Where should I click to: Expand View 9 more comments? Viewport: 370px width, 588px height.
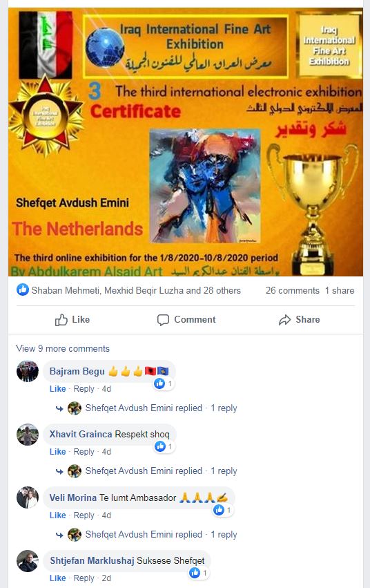tap(63, 348)
